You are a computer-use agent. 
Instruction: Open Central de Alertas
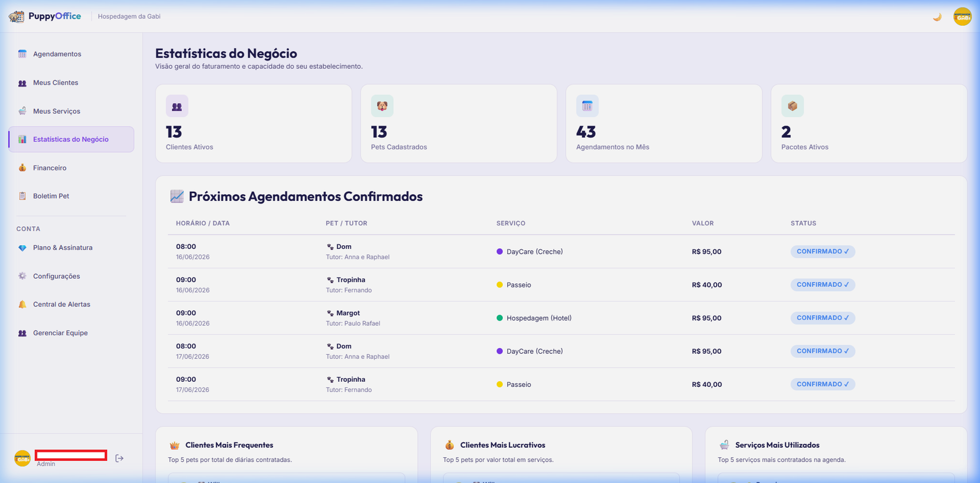[x=71, y=304]
